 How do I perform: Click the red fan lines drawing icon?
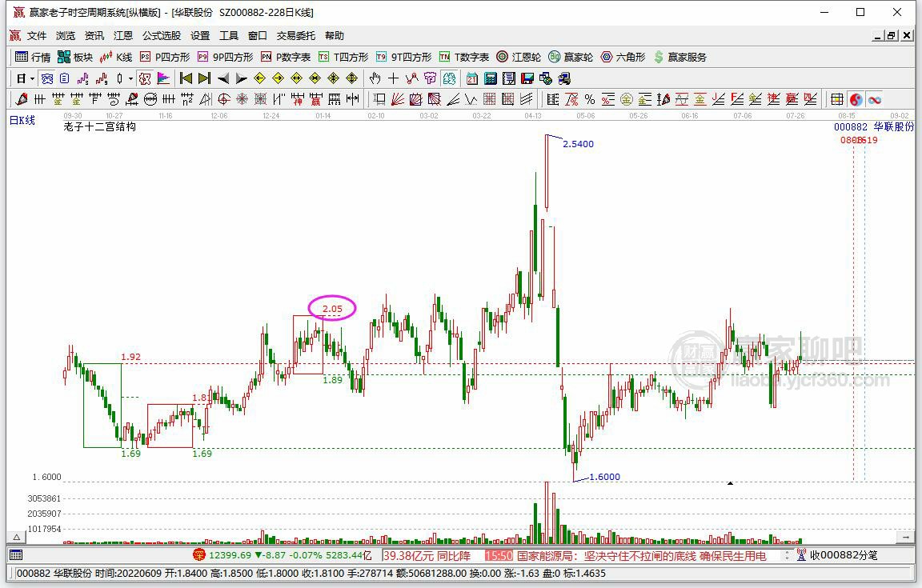click(x=398, y=99)
